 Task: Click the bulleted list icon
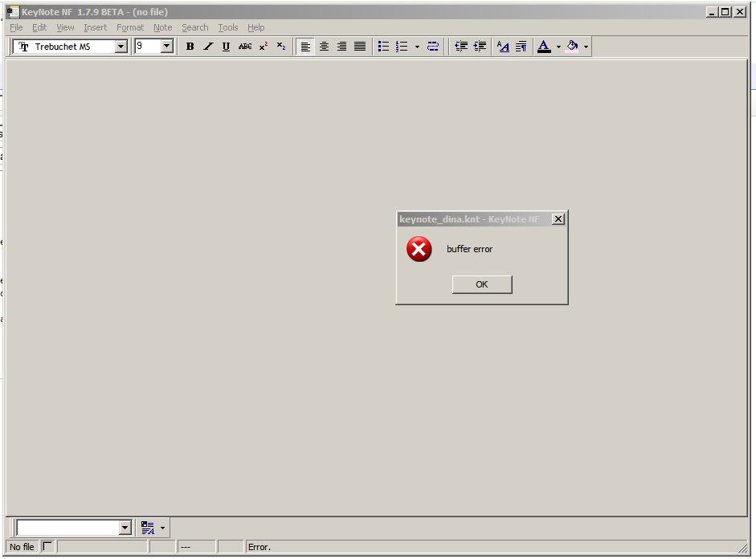coord(383,47)
